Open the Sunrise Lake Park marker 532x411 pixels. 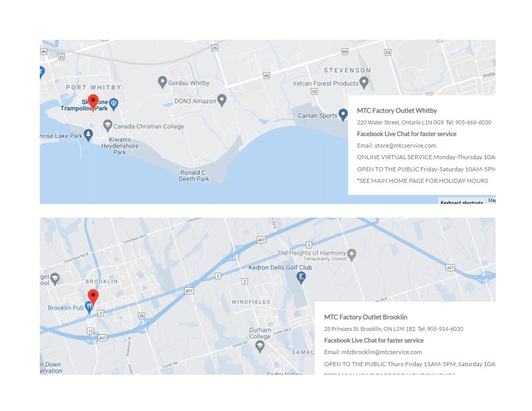[89, 135]
